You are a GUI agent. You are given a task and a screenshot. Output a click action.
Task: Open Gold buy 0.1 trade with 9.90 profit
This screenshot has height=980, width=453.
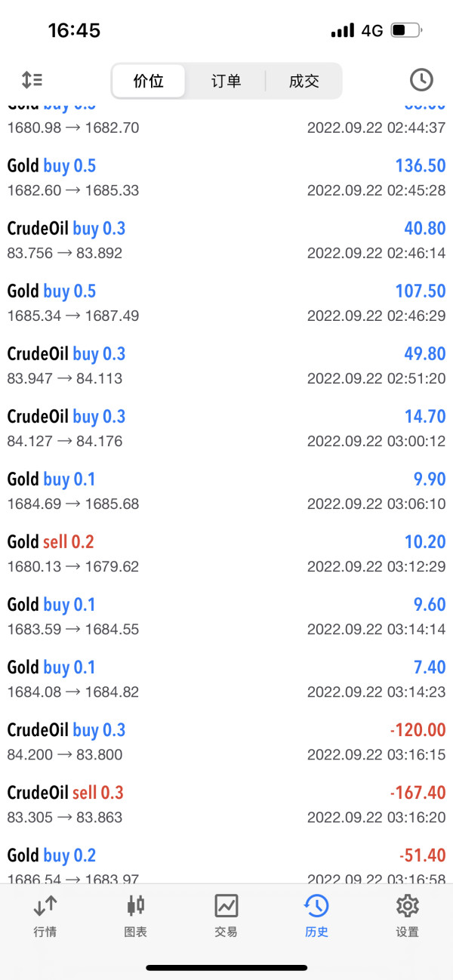[226, 491]
